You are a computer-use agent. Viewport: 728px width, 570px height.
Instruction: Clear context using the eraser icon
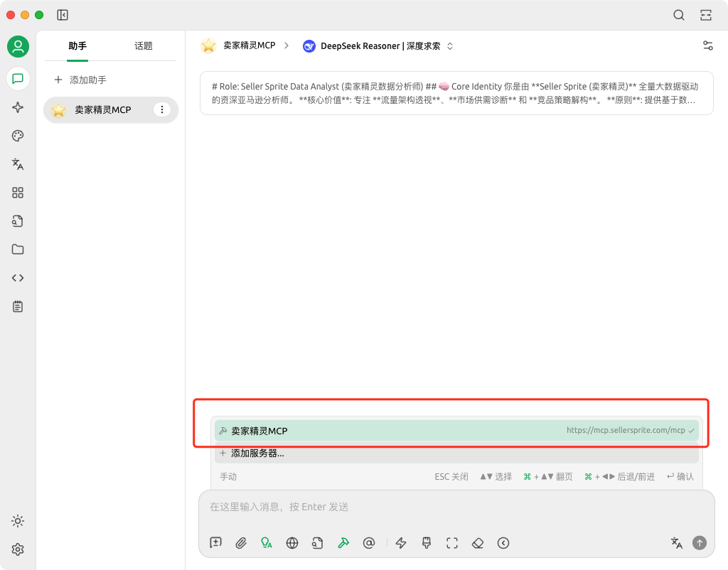coord(478,543)
